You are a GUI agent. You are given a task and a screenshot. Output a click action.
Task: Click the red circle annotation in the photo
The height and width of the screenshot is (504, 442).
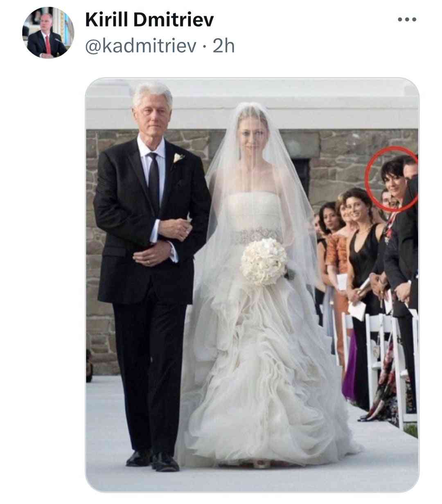tap(391, 179)
